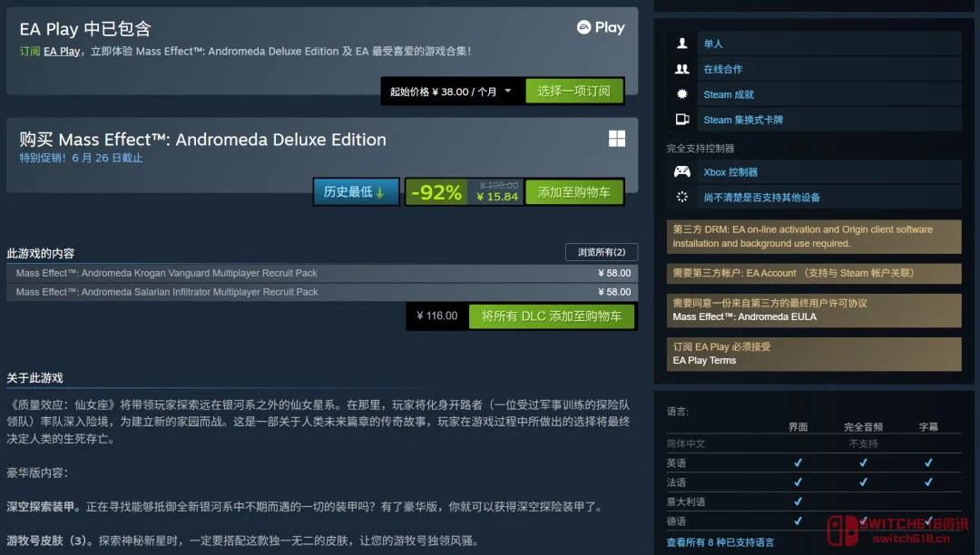Click the Steam achievements star icon
Image resolution: width=980 pixels, height=555 pixels.
(x=681, y=94)
